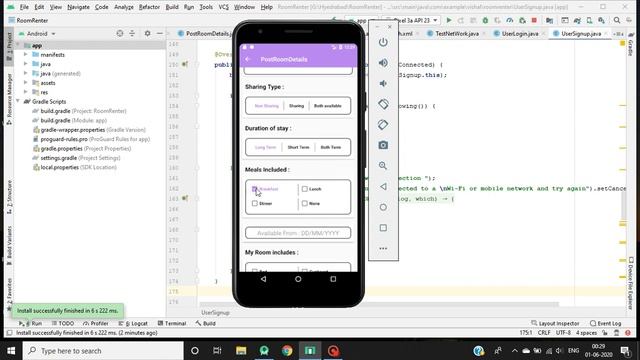640x360 pixels.
Task: Click Project panel settings gear icon
Action: 147,33
